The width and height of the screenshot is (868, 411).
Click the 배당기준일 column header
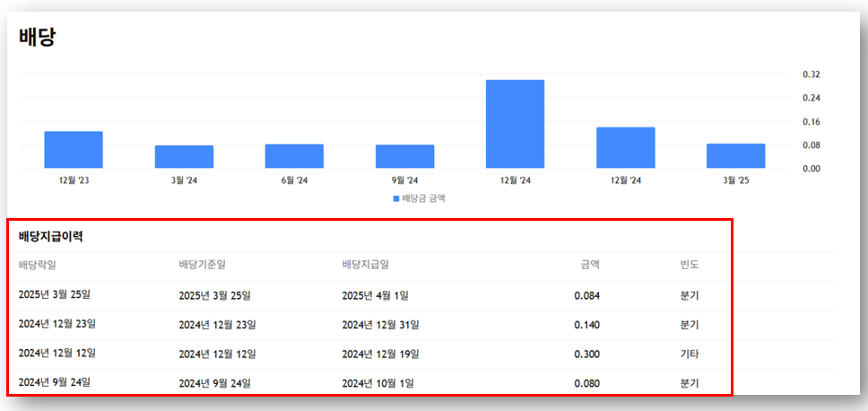203,265
